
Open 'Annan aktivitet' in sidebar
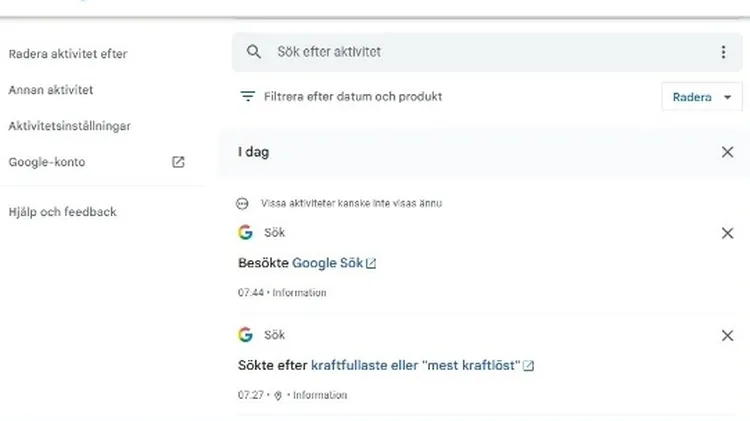(51, 90)
